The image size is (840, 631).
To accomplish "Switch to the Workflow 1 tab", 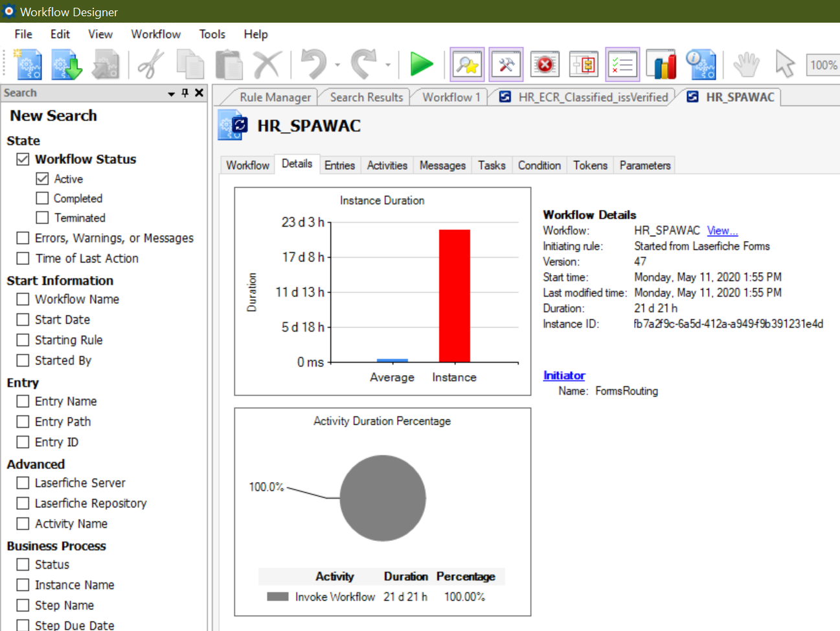I will pyautogui.click(x=450, y=97).
